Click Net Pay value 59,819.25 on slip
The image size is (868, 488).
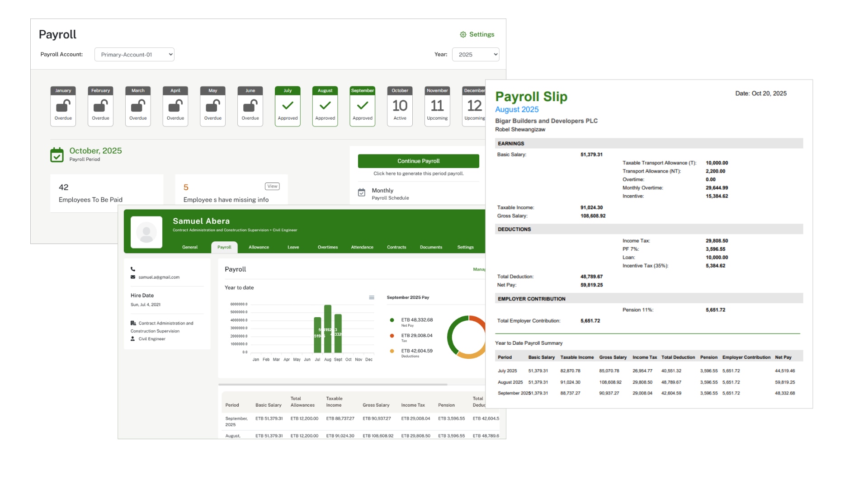coord(591,285)
